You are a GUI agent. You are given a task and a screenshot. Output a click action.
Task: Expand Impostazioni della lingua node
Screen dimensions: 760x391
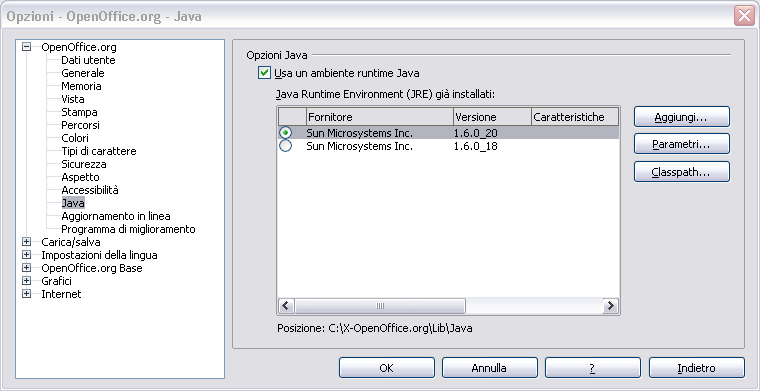point(26,255)
